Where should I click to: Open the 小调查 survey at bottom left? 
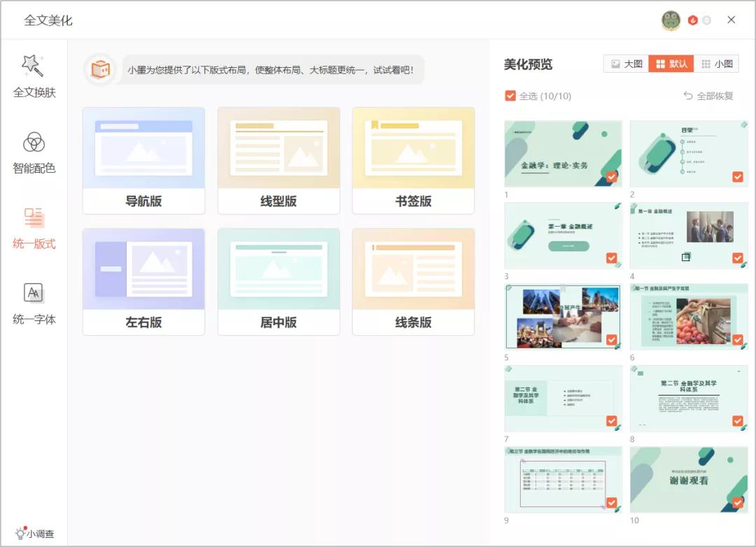coord(34,532)
